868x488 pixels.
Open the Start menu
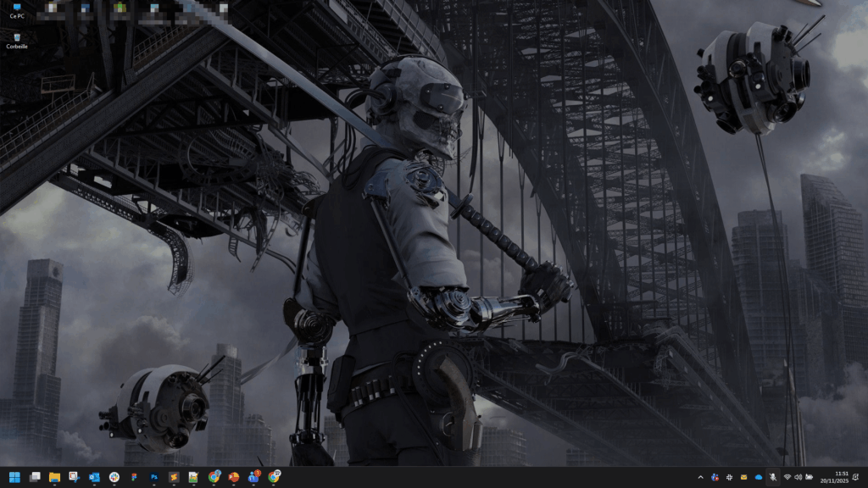click(14, 477)
